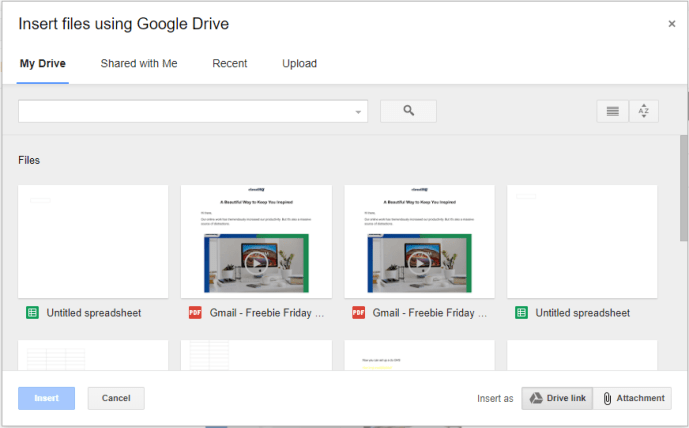Click the magnifier search button
The height and width of the screenshot is (428, 689).
point(408,111)
